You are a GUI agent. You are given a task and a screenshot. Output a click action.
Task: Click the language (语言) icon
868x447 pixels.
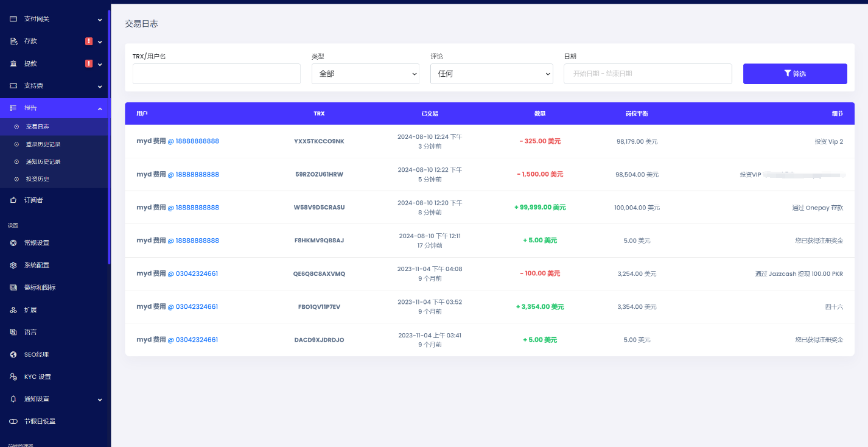click(x=13, y=333)
